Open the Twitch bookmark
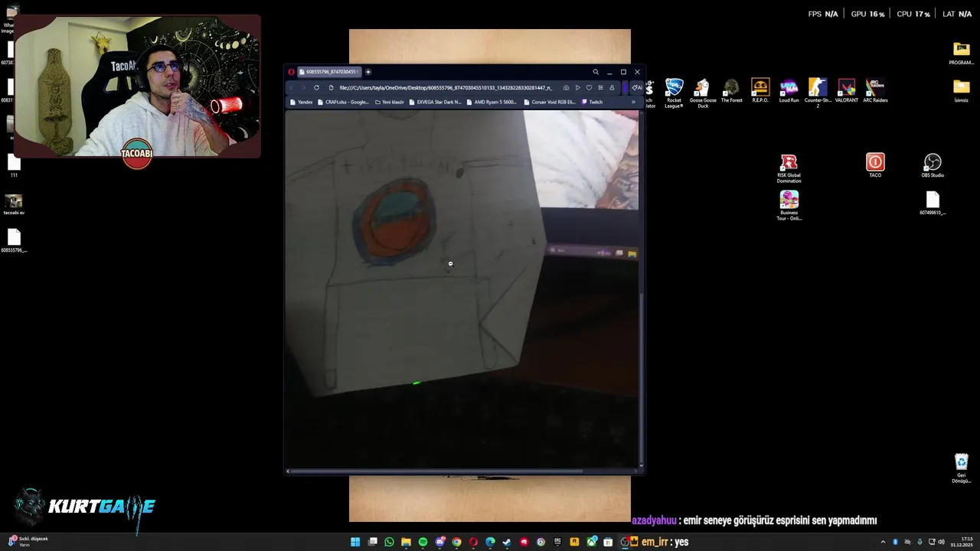Viewport: 980px width, 551px height. 592,102
